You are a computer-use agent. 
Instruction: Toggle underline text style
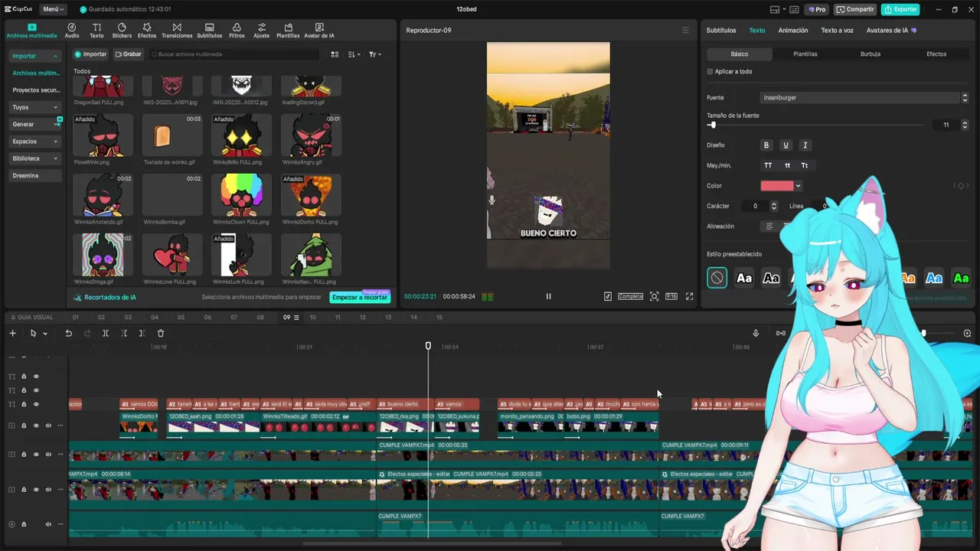(x=786, y=145)
